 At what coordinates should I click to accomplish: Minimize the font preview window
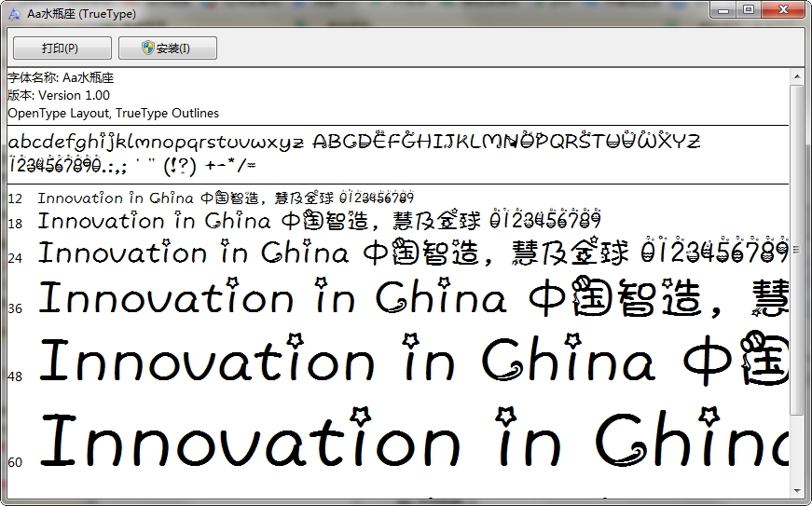click(x=724, y=9)
